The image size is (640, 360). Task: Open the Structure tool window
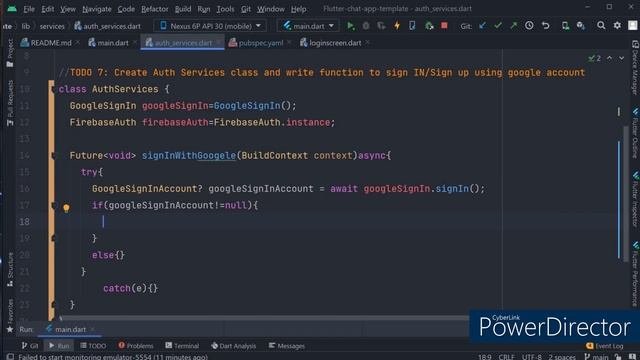pos(10,269)
